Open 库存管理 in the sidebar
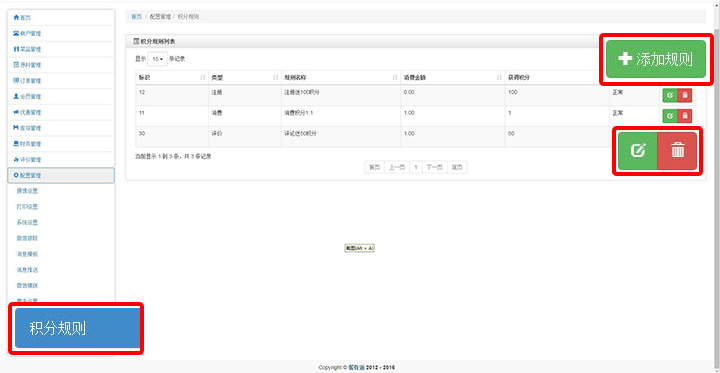Image resolution: width=720 pixels, height=373 pixels. [61, 128]
